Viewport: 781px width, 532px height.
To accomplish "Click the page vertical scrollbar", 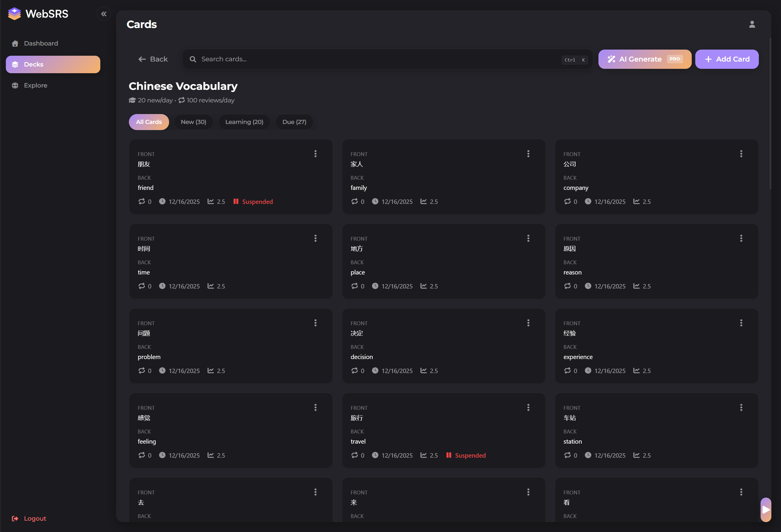I will pyautogui.click(x=770, y=113).
